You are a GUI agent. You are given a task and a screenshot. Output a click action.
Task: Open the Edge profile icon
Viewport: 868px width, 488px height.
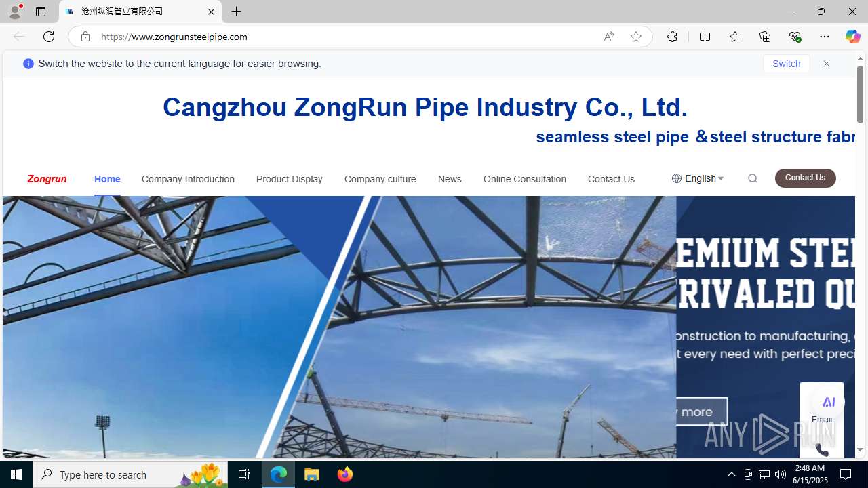tap(15, 12)
